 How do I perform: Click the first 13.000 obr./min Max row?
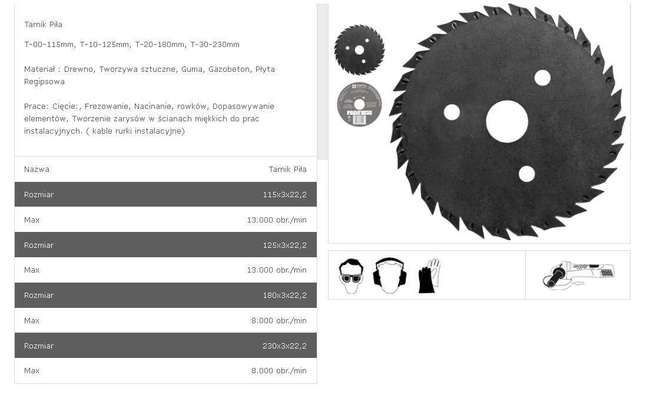point(165,220)
